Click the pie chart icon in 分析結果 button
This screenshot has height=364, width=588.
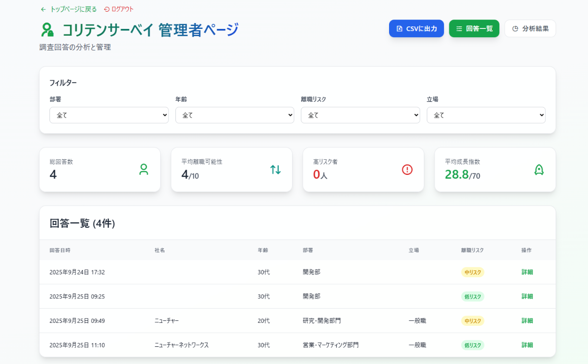point(515,28)
